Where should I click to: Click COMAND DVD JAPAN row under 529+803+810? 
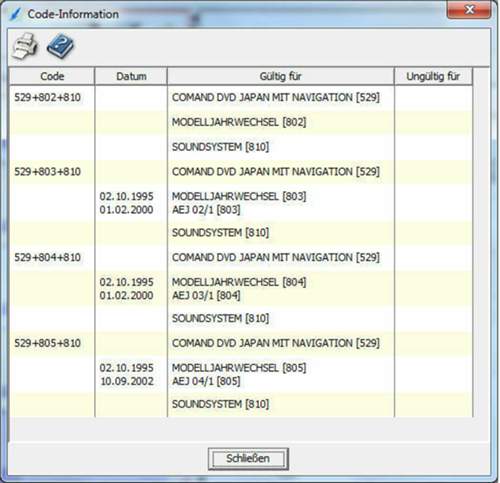pyautogui.click(x=276, y=172)
